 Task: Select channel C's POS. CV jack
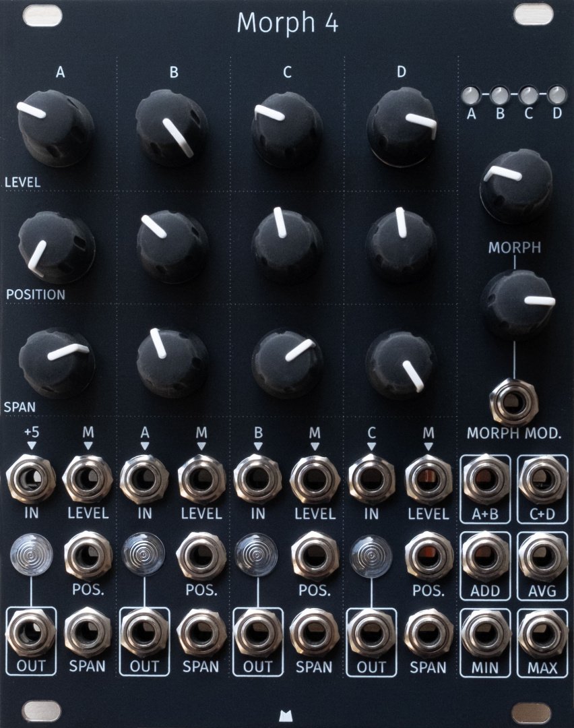pos(315,556)
